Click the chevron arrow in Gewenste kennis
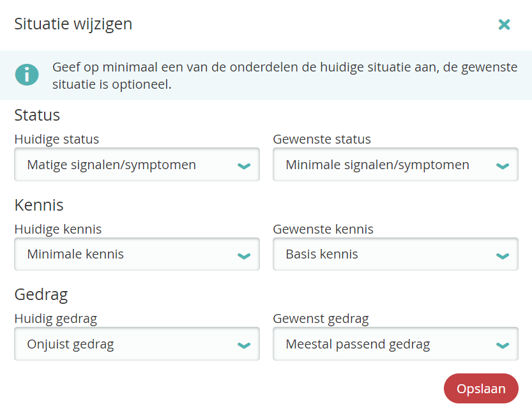Viewport: 532px width, 420px height. point(502,256)
